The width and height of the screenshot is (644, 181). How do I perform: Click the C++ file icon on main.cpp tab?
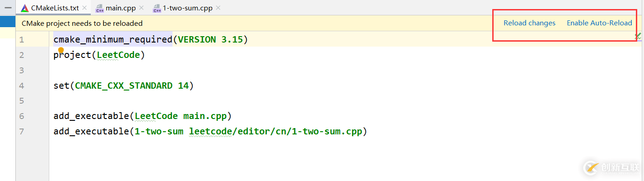pyautogui.click(x=99, y=8)
